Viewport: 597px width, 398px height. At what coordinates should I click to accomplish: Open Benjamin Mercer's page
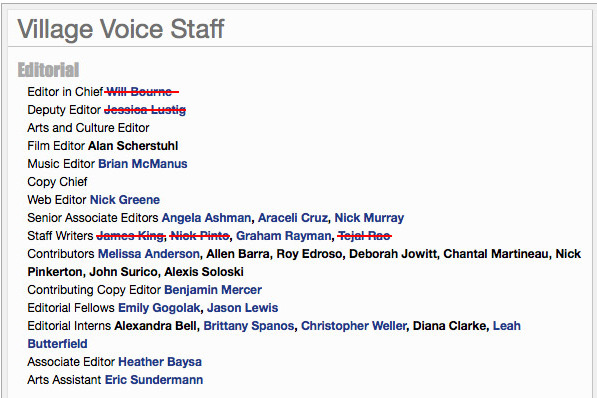click(x=213, y=290)
